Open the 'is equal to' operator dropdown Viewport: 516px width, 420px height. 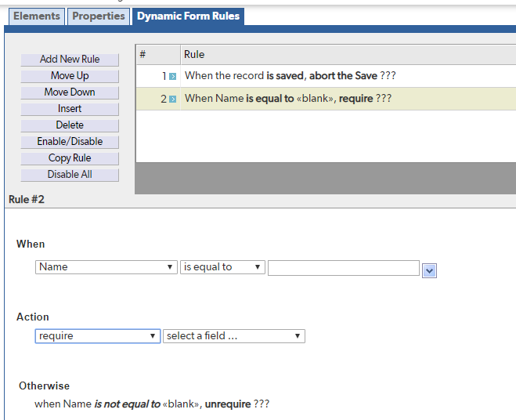pyautogui.click(x=222, y=267)
